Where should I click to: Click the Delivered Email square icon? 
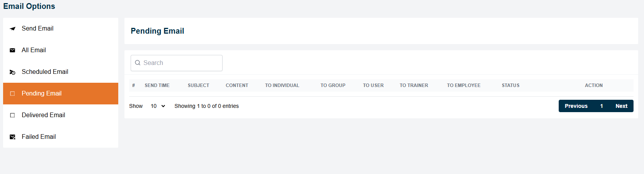coord(12,115)
